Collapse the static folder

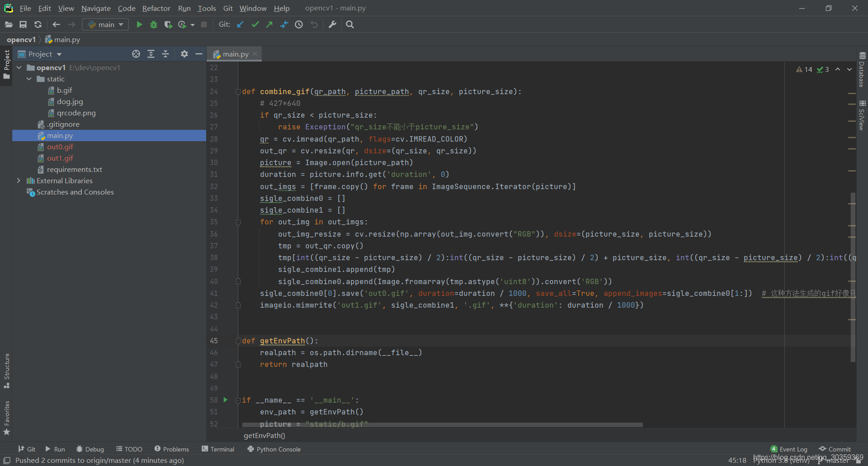pyautogui.click(x=29, y=79)
